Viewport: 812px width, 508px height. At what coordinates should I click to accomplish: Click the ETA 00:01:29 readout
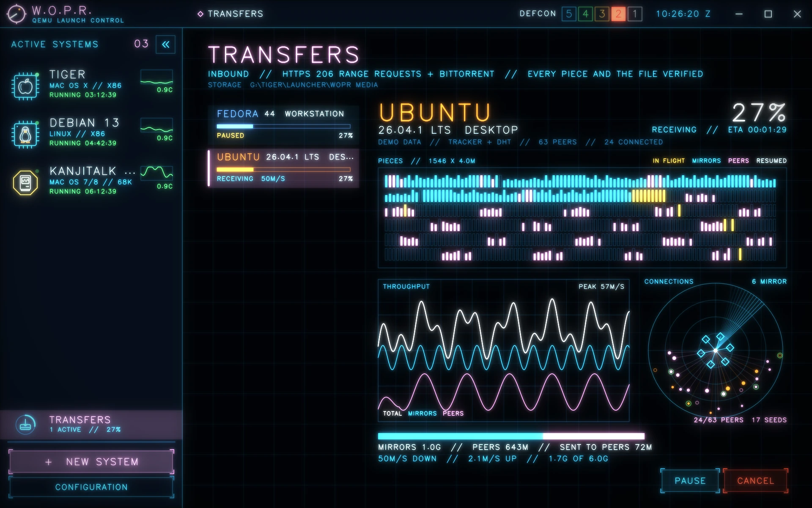point(757,130)
